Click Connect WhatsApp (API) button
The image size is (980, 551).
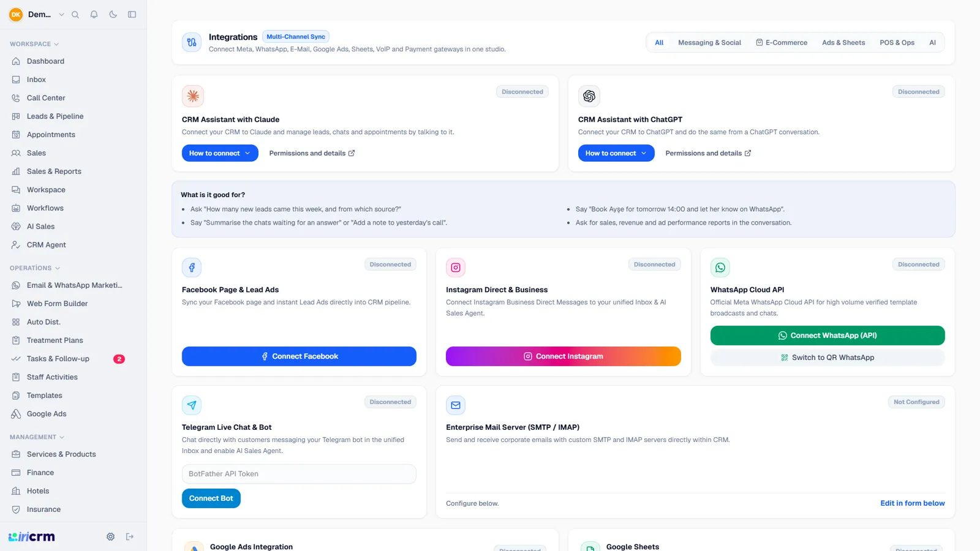point(827,335)
